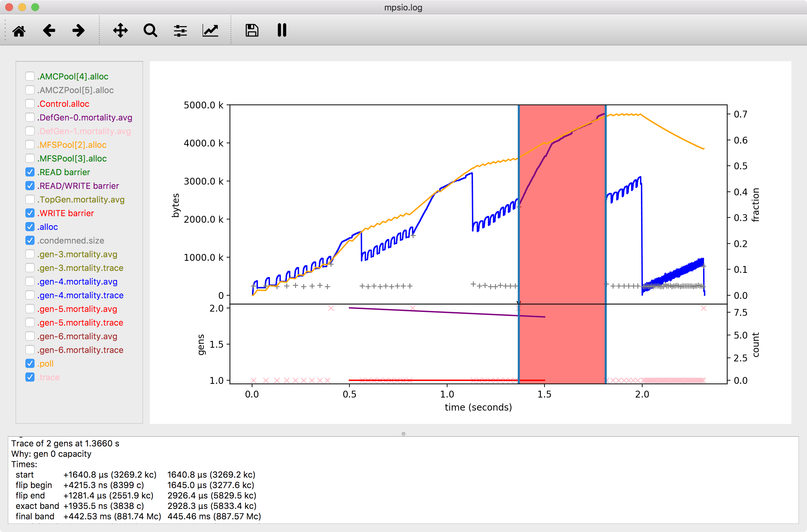Uncheck the .trace series
807x532 pixels.
(x=30, y=377)
